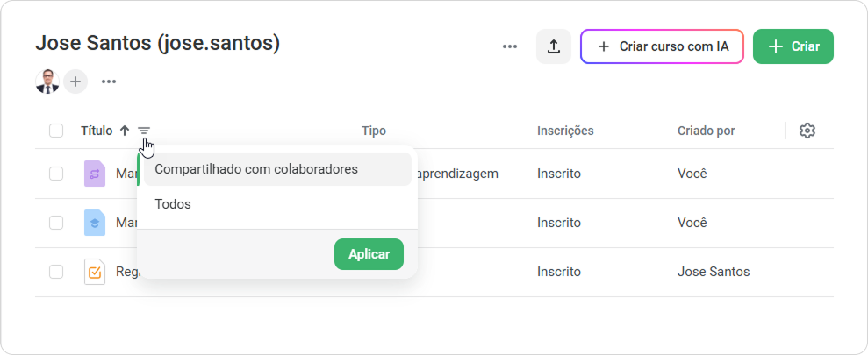Screen dimensions: 868x355
Task: Click the plus circle to add collaborator
Action: click(75, 82)
